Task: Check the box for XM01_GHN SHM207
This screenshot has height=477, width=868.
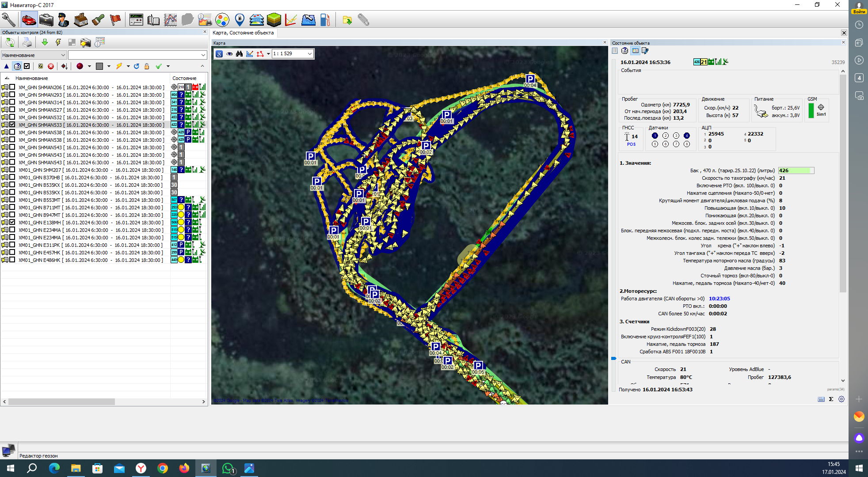Action: point(12,170)
